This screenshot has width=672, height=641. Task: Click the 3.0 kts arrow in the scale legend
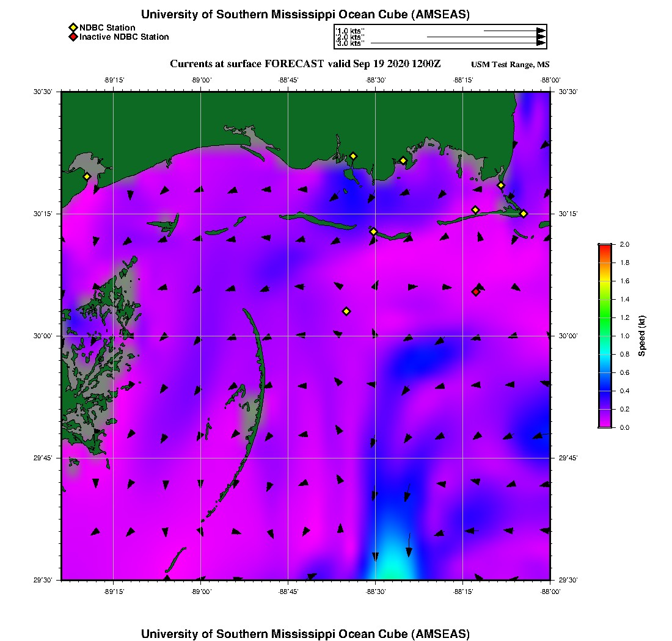coord(457,43)
